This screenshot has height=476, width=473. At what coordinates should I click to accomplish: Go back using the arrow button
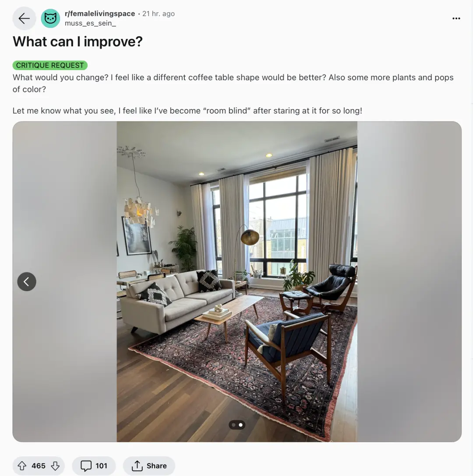(24, 18)
